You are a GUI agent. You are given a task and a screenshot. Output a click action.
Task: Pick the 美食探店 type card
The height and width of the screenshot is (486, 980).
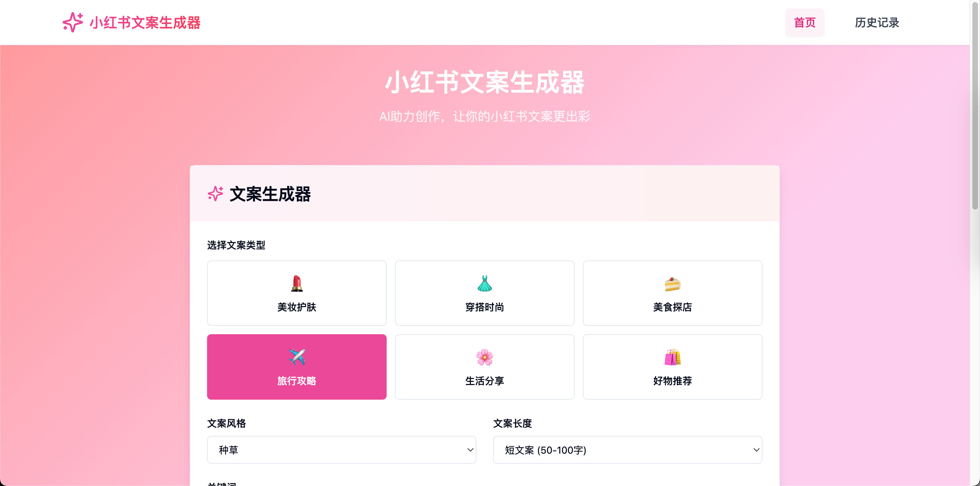tap(672, 293)
